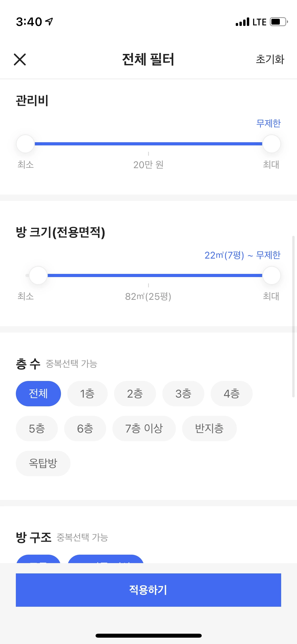Viewport: 297px width, 644px height.
Task: Choose the 4층 floor chip
Action: click(x=232, y=394)
